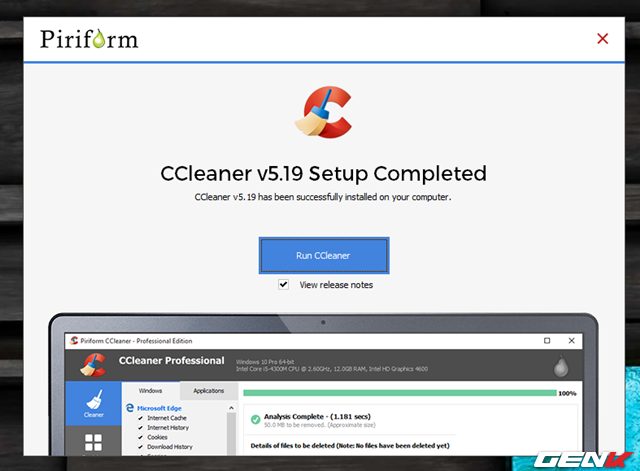Toggle the Cookies checkbox
The width and height of the screenshot is (640, 471).
pos(139,437)
